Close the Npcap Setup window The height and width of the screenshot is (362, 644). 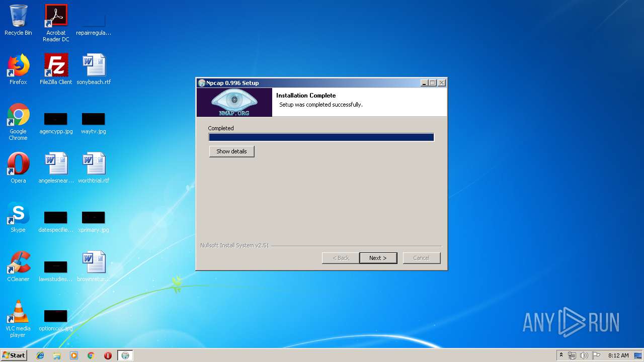pos(442,83)
